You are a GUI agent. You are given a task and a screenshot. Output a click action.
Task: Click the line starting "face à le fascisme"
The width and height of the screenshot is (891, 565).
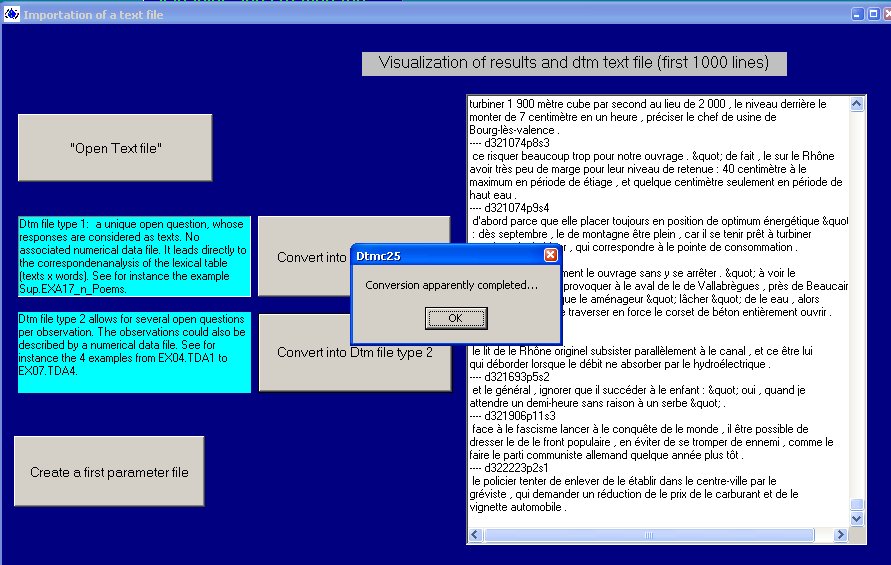(640, 429)
